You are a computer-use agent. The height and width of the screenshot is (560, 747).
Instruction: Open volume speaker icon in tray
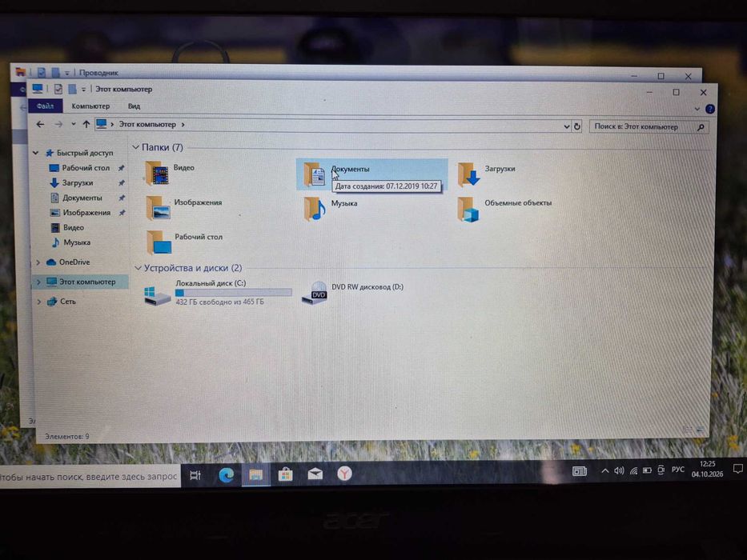[619, 471]
